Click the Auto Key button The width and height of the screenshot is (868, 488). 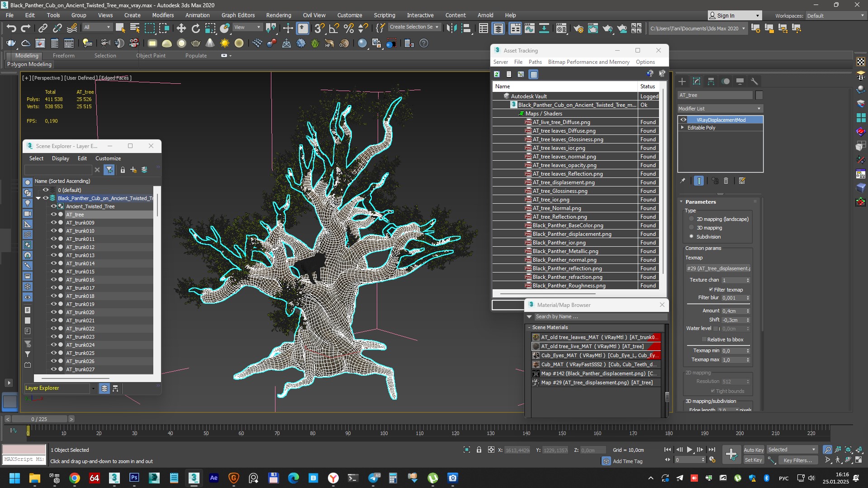[754, 450]
